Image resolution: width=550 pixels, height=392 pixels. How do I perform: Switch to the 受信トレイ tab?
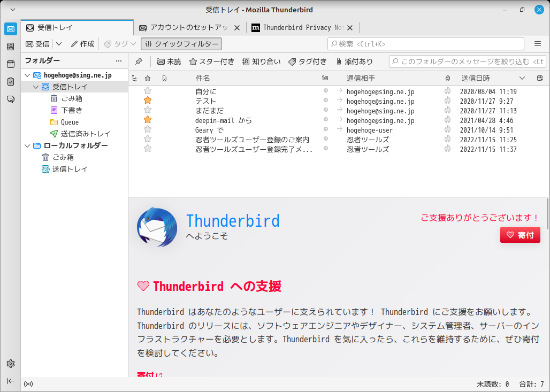77,27
